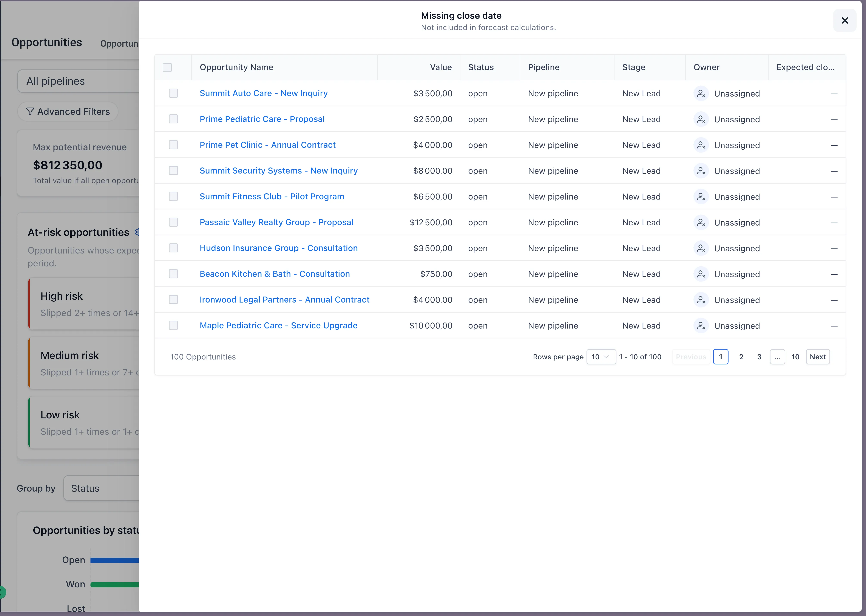
Task: Check the Hudson Insurance Group - Consultation row
Action: click(173, 248)
